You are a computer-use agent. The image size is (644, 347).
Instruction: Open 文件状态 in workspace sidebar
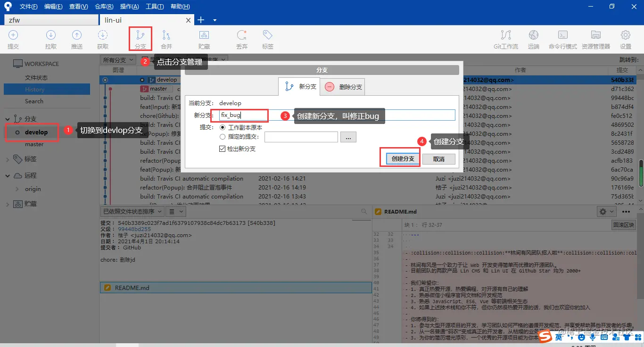(x=36, y=77)
